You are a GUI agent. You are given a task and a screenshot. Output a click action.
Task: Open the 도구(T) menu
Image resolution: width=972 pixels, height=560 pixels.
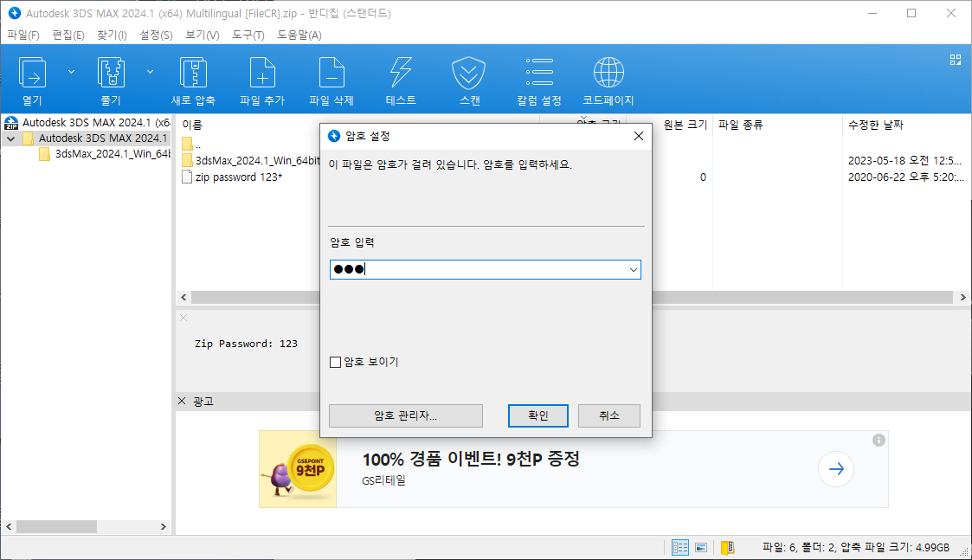[x=248, y=35]
